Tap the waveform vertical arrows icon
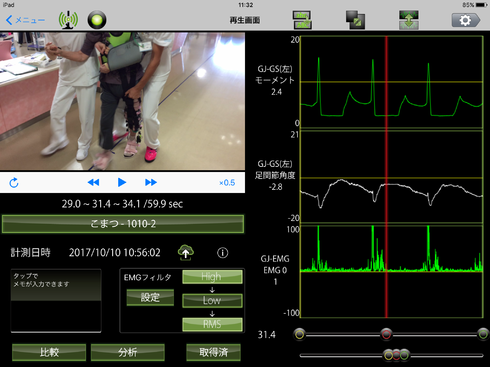Viewport: 490px width, 367px height. [x=409, y=20]
